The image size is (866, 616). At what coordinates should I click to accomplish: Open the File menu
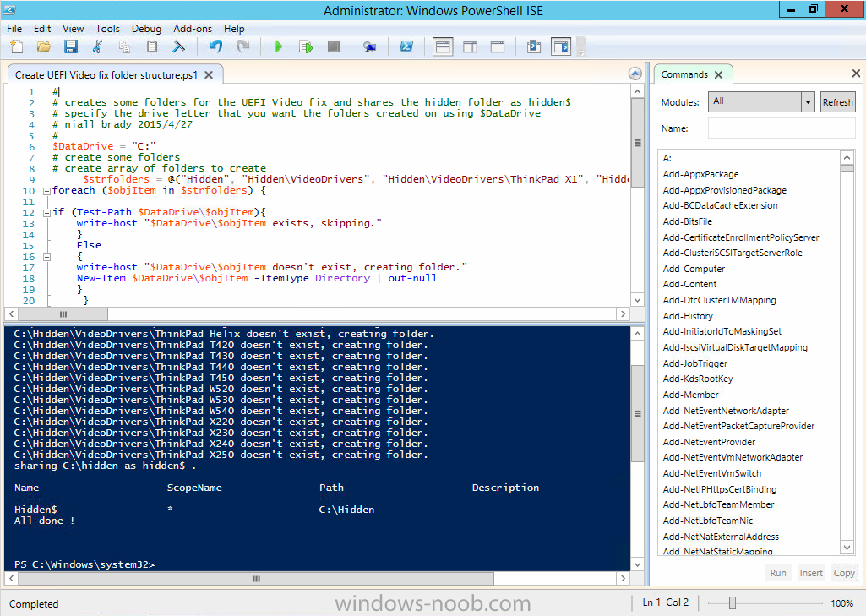pyautogui.click(x=14, y=29)
